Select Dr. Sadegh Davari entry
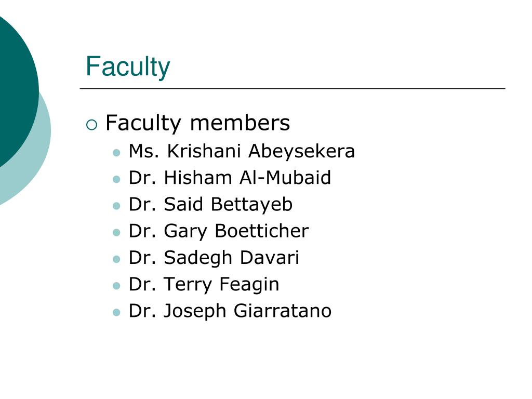This screenshot has height=399, width=532. 214,258
